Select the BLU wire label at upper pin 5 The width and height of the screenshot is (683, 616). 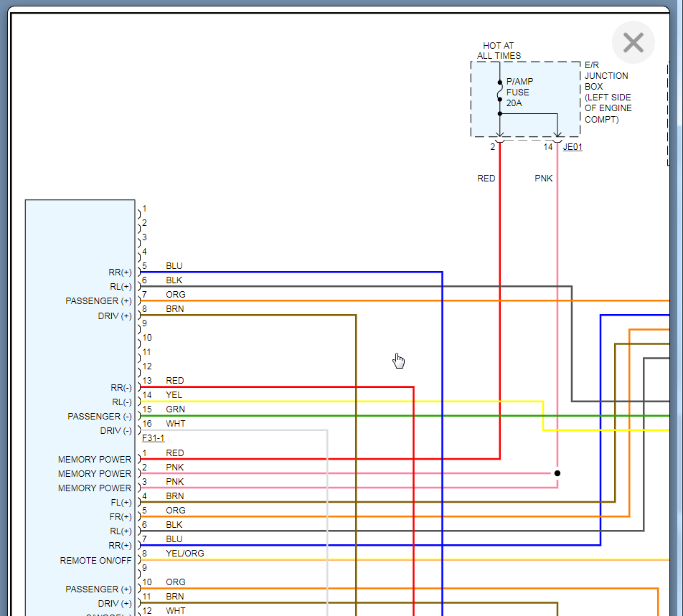coord(174,266)
